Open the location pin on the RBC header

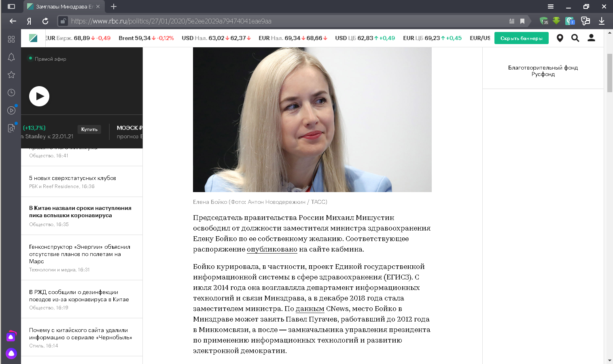(x=560, y=38)
